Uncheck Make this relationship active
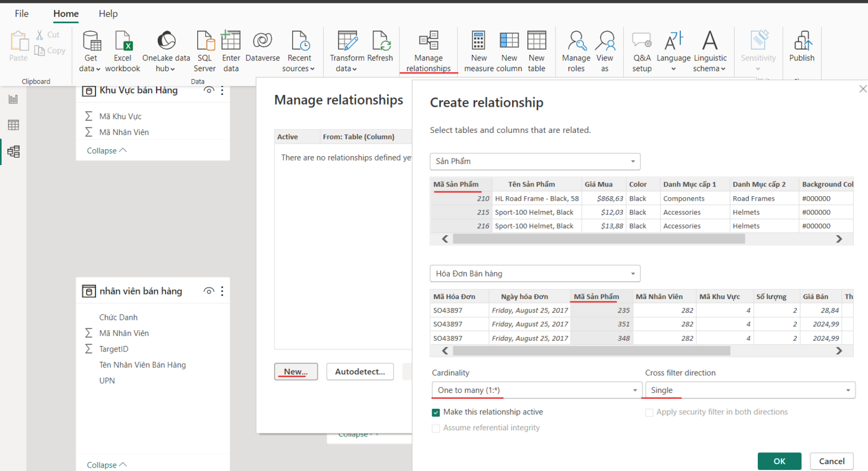This screenshot has height=471, width=868. [x=436, y=412]
